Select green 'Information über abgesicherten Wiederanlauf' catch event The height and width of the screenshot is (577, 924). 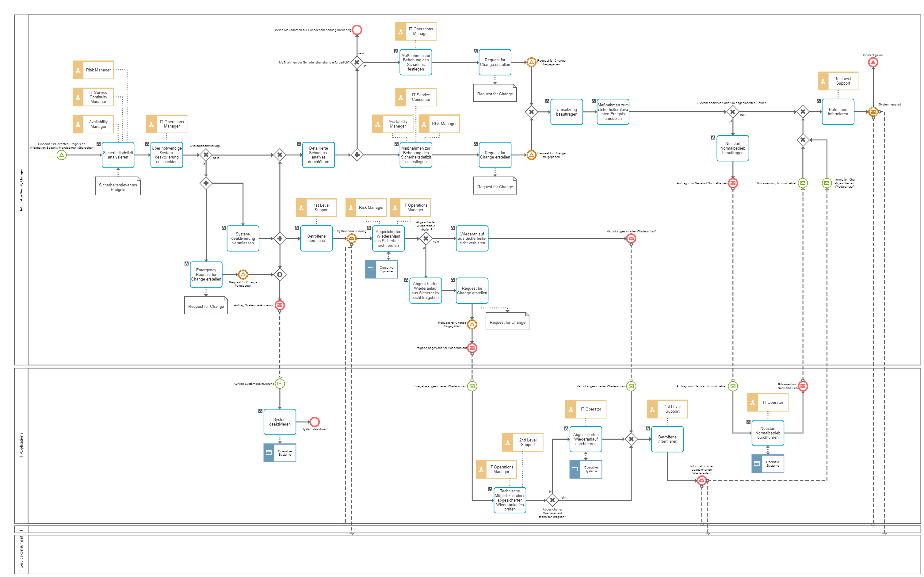827,183
